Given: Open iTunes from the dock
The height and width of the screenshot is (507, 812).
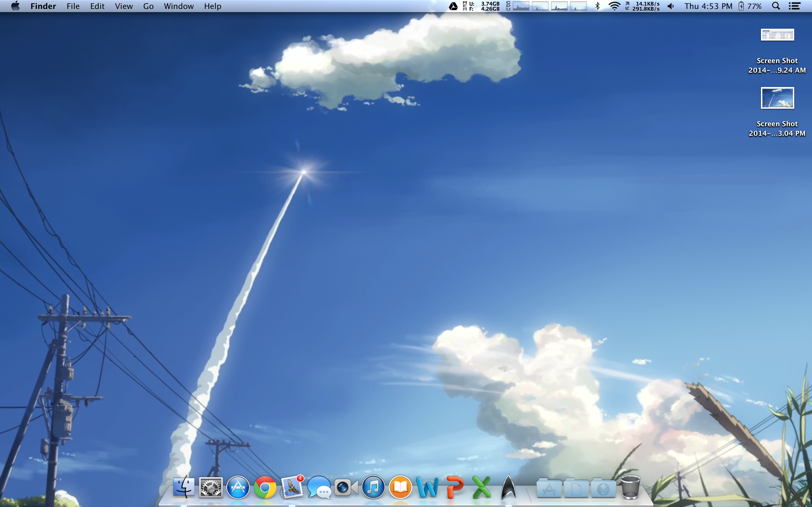Looking at the screenshot, I should click(373, 487).
